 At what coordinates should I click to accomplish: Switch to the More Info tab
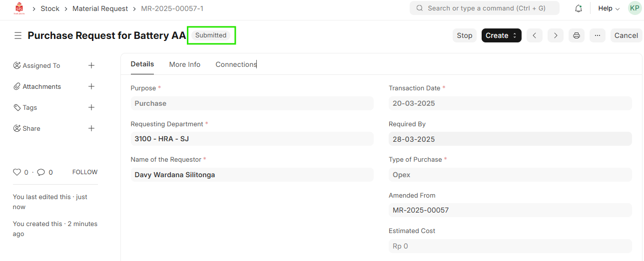(x=185, y=64)
